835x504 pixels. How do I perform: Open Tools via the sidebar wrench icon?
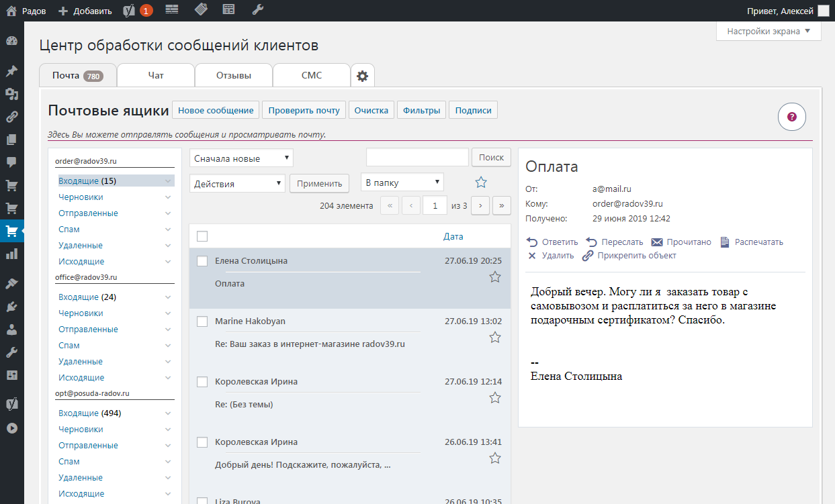click(11, 352)
